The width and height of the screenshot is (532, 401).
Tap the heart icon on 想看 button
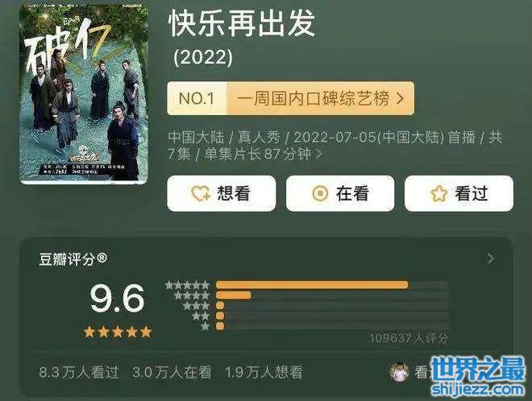[201, 194]
